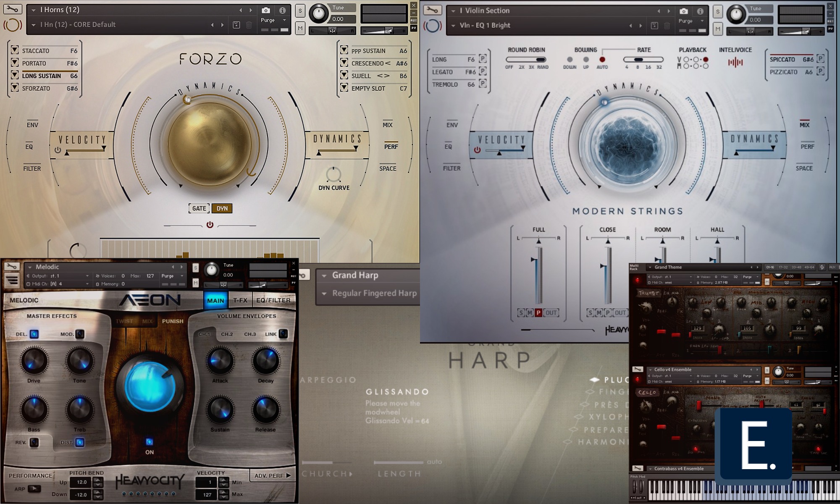Click Intelivoice waveform icon
This screenshot has width=840, height=504.
[x=735, y=63]
